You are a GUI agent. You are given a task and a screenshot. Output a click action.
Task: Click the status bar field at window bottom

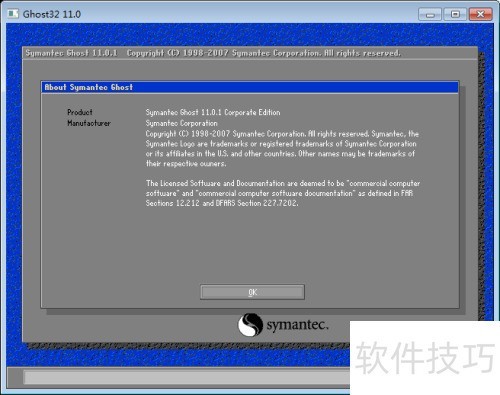[x=187, y=378]
